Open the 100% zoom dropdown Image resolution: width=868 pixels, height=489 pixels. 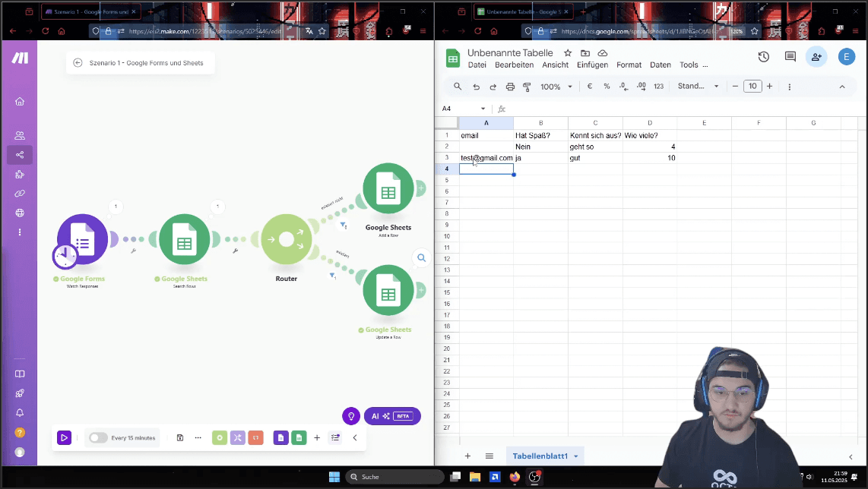(x=556, y=87)
